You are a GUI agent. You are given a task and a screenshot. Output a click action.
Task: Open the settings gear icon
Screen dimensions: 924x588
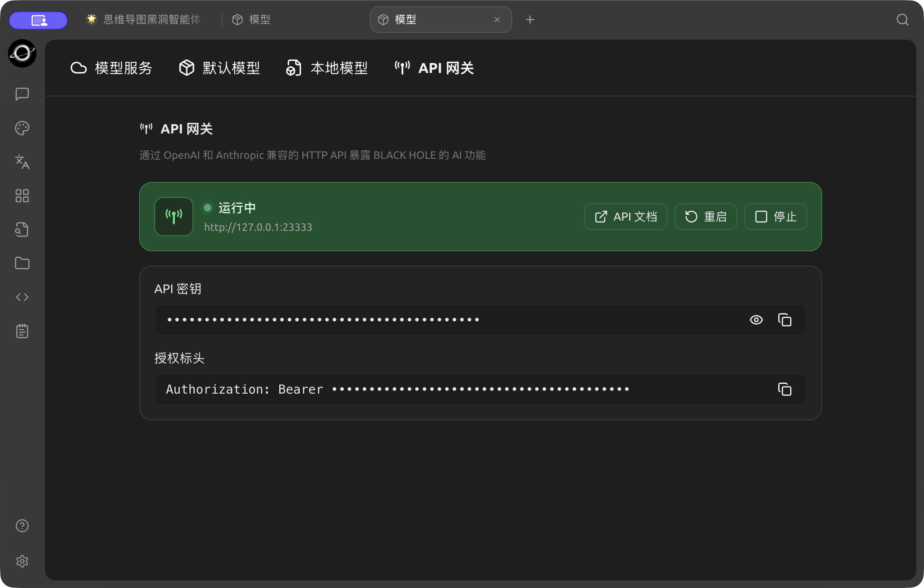22,561
